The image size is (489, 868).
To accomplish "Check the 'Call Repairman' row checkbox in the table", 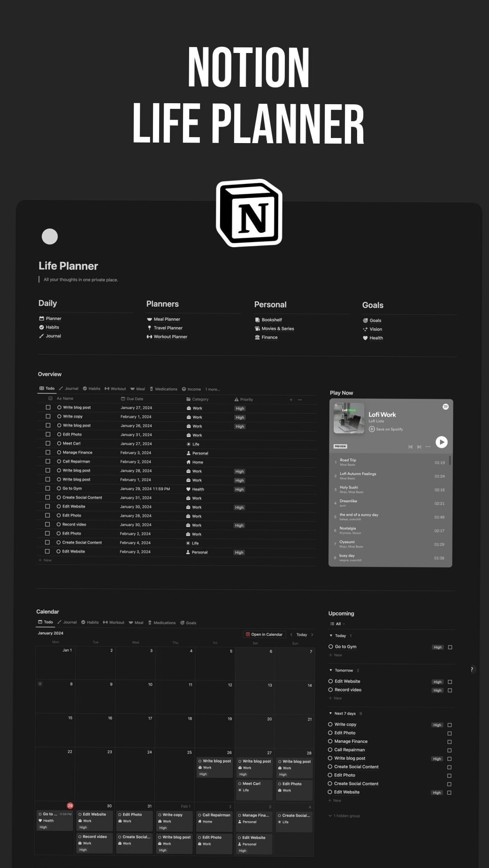I will point(48,461).
